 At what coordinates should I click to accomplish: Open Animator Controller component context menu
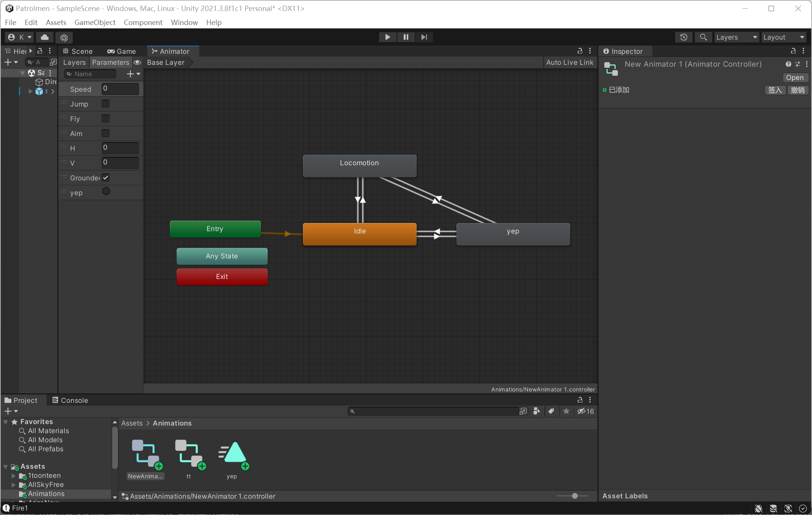(806, 64)
